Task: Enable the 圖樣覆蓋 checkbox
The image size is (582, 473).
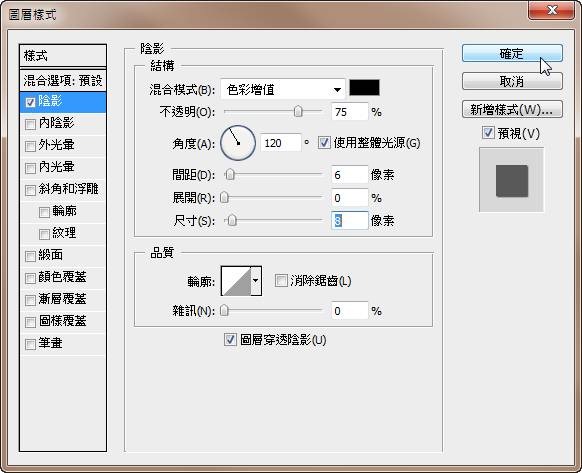Action: coord(30,322)
